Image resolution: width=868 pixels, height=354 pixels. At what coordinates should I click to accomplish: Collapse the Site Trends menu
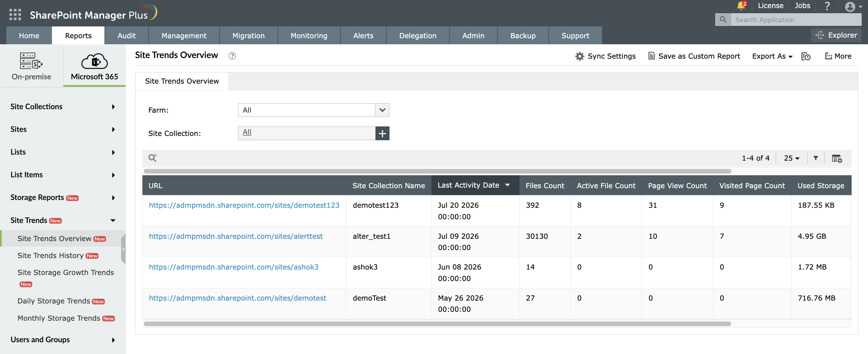63,220
